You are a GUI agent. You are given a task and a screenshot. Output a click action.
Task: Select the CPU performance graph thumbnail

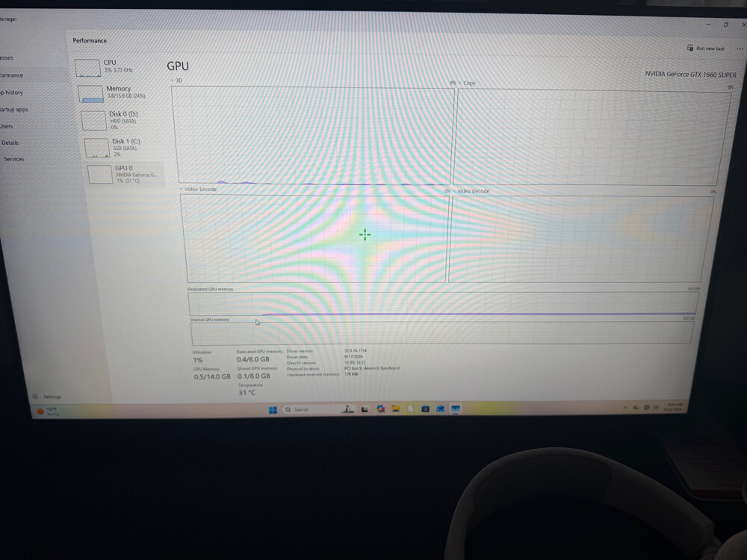tap(87, 68)
